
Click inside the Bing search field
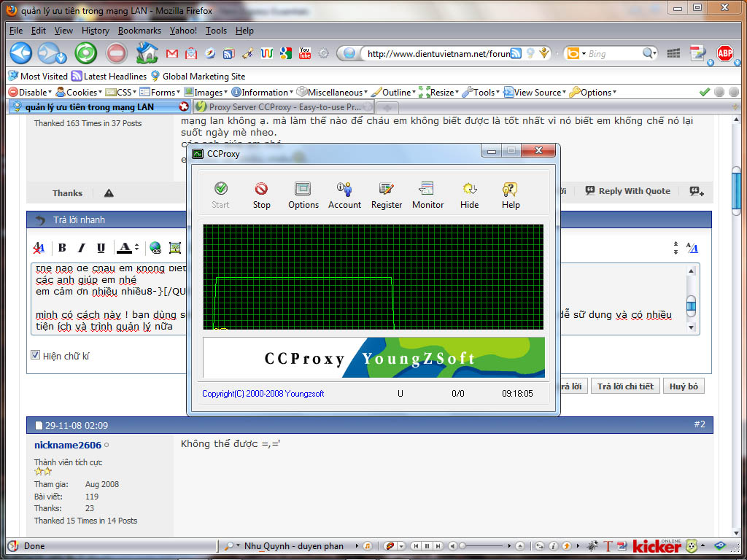[613, 53]
